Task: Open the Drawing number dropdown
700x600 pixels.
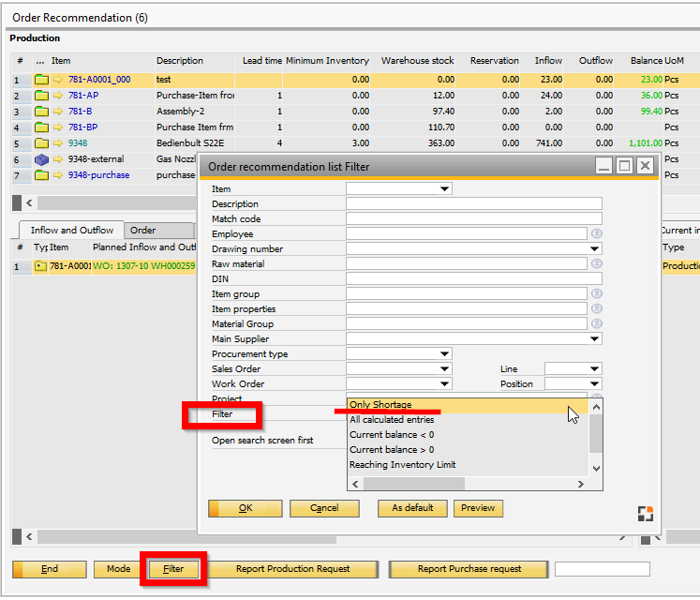Action: coord(595,249)
